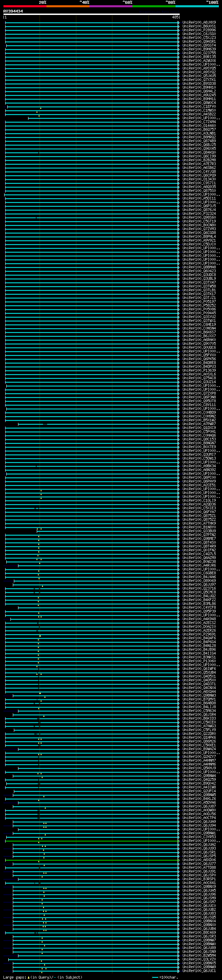Viewport: 222px width, 980px height.
Task: Click the UniRef100_A2CE51 entry
Action: point(199,485)
